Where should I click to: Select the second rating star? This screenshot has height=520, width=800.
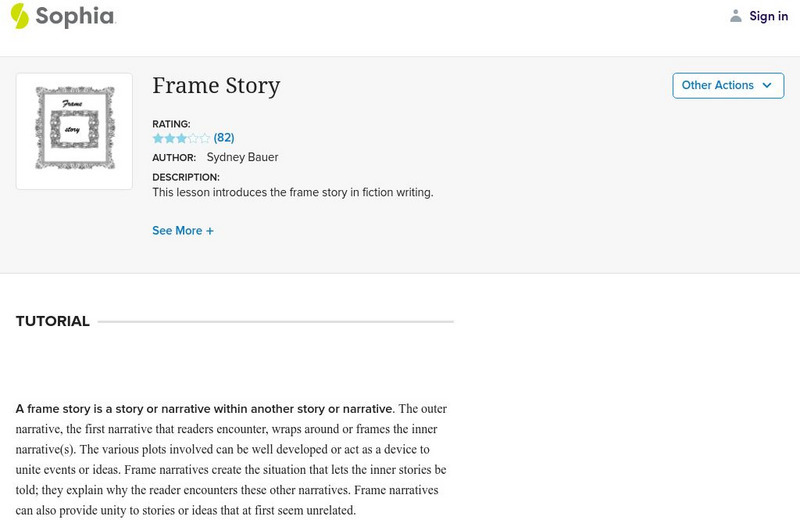pyautogui.click(x=169, y=138)
